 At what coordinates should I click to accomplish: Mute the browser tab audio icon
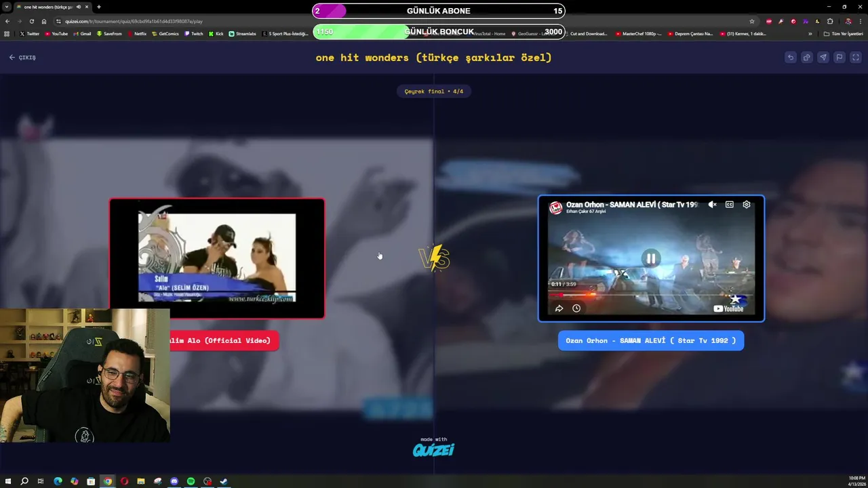pyautogui.click(x=79, y=7)
